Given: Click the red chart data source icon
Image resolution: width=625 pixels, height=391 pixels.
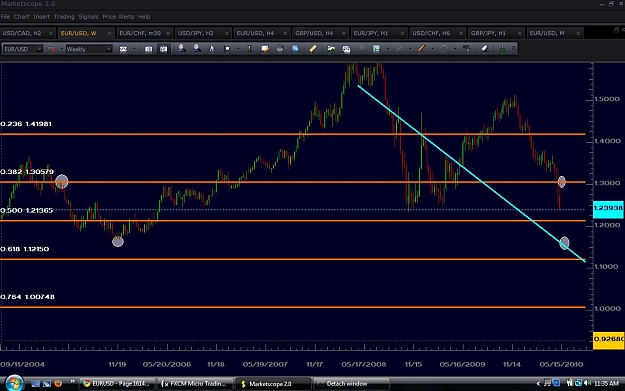Looking at the screenshot, I should pos(51,49).
